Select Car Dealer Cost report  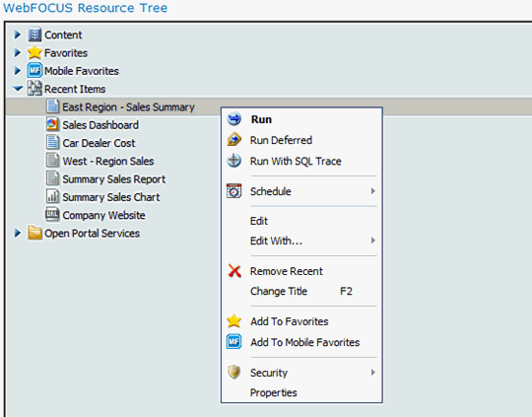[x=99, y=143]
